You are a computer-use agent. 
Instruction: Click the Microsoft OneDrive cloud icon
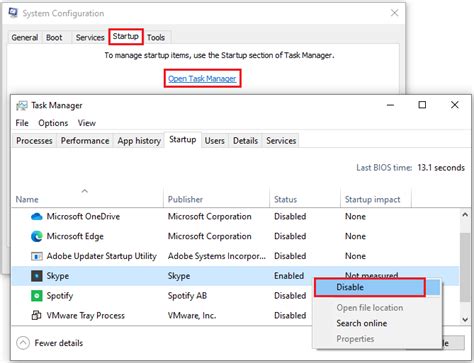point(36,217)
